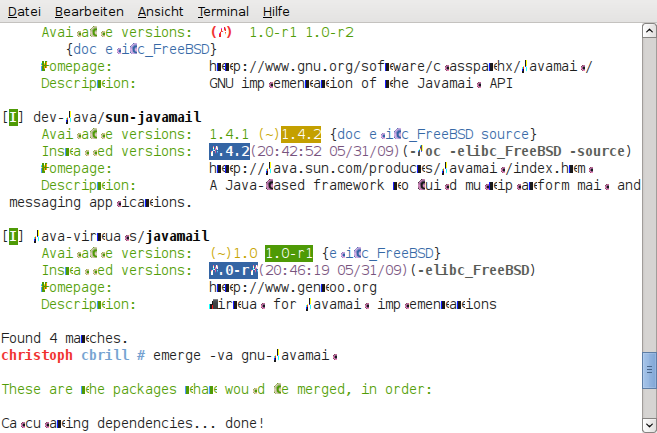Click the scrollbar down arrow
This screenshot has width=657, height=433.
649,424
